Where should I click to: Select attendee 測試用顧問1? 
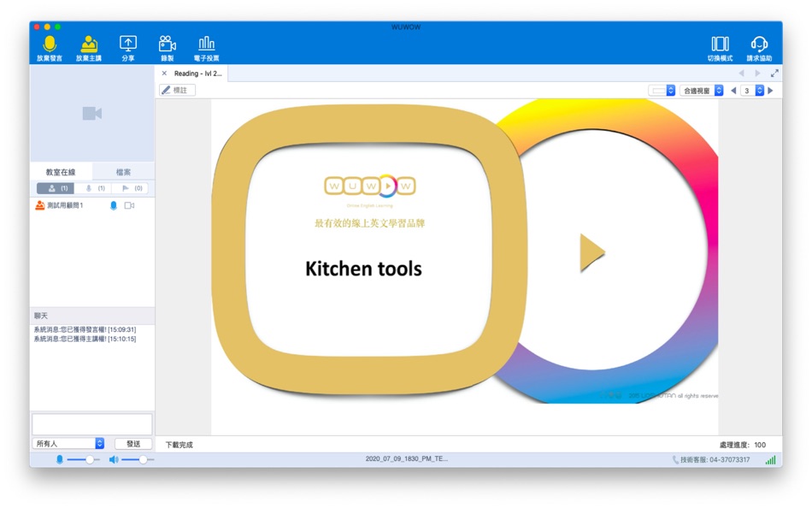65,205
